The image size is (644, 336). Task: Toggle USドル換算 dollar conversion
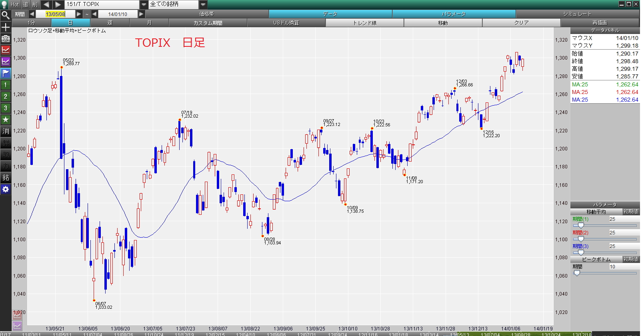tap(286, 23)
